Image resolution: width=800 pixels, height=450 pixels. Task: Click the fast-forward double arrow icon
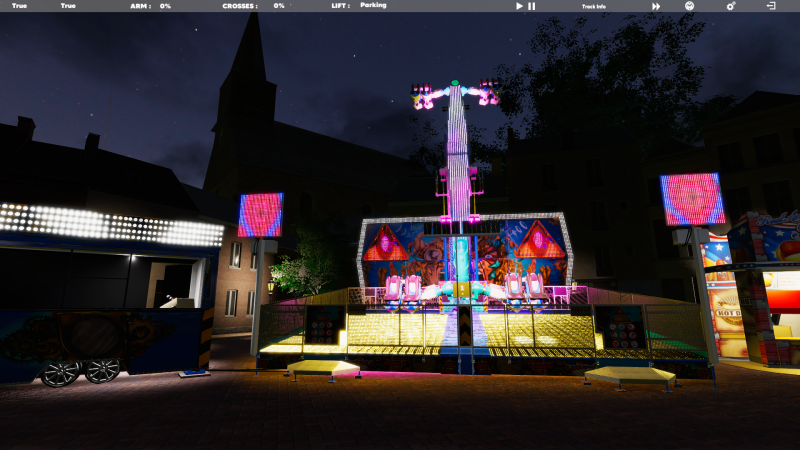pos(656,6)
